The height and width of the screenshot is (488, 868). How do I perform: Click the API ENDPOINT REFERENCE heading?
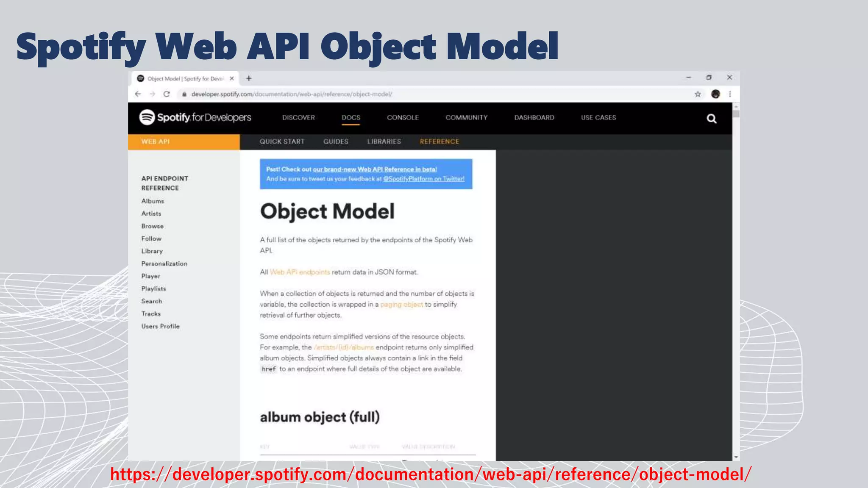(x=165, y=183)
